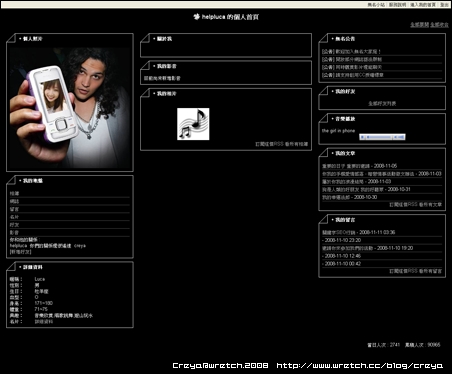Click 看所有留言 to view all comments

click(430, 271)
